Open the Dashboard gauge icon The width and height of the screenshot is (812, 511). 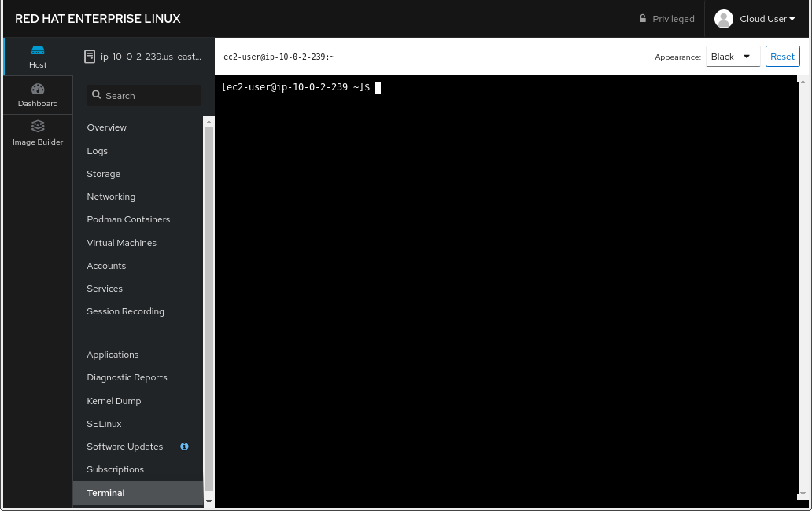coord(38,89)
